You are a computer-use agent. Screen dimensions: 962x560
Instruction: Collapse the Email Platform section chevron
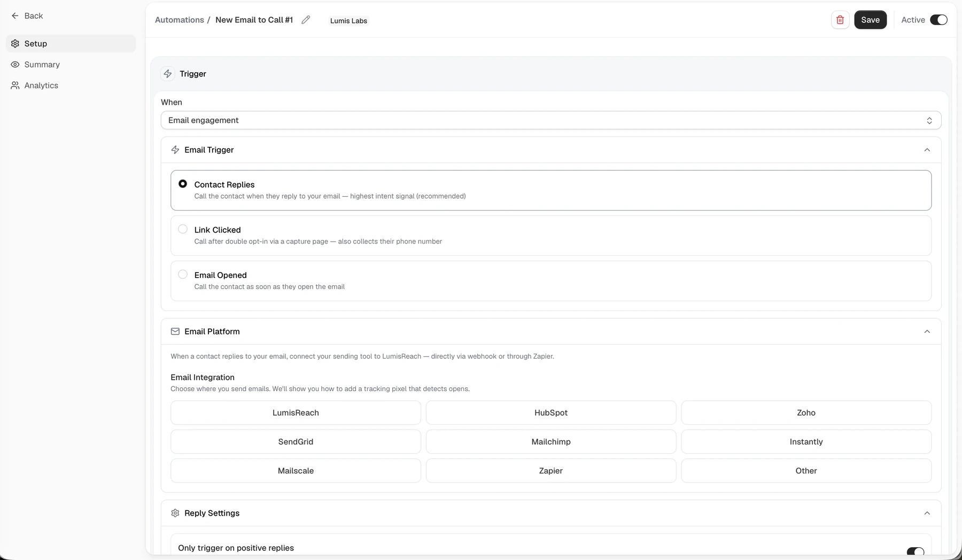tap(927, 331)
